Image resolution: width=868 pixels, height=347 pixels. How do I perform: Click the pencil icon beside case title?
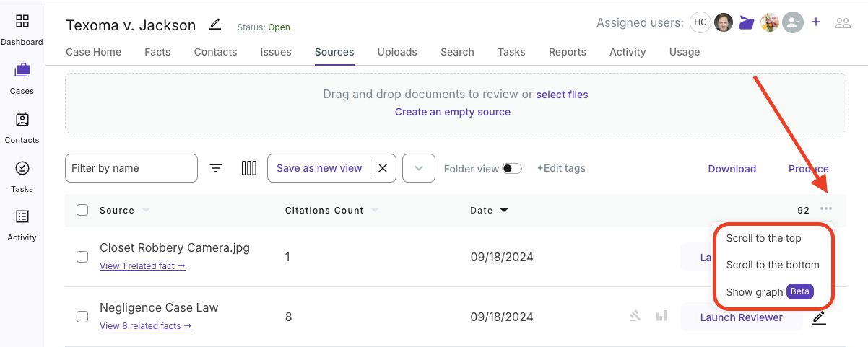click(215, 25)
